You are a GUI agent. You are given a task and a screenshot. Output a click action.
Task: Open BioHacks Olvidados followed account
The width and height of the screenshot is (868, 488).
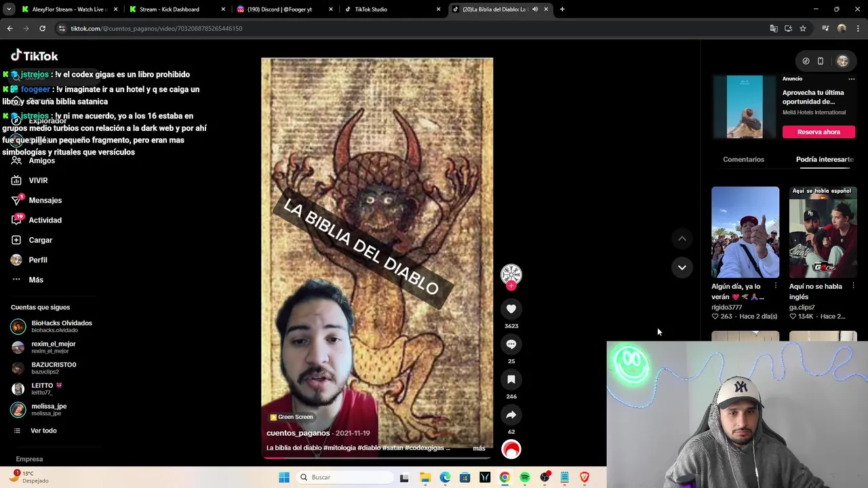(x=52, y=326)
